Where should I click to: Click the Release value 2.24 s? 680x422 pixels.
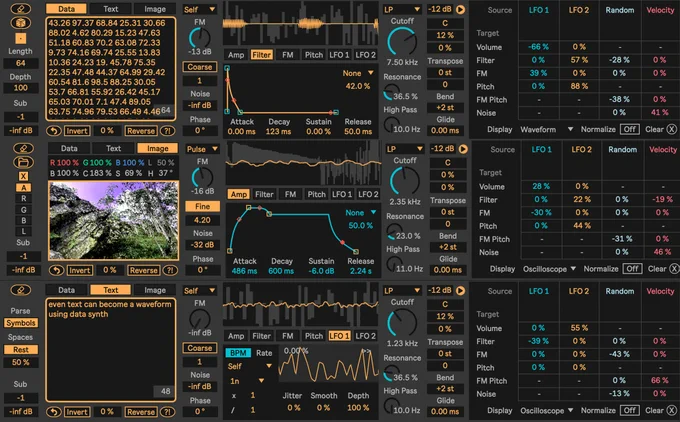361,271
